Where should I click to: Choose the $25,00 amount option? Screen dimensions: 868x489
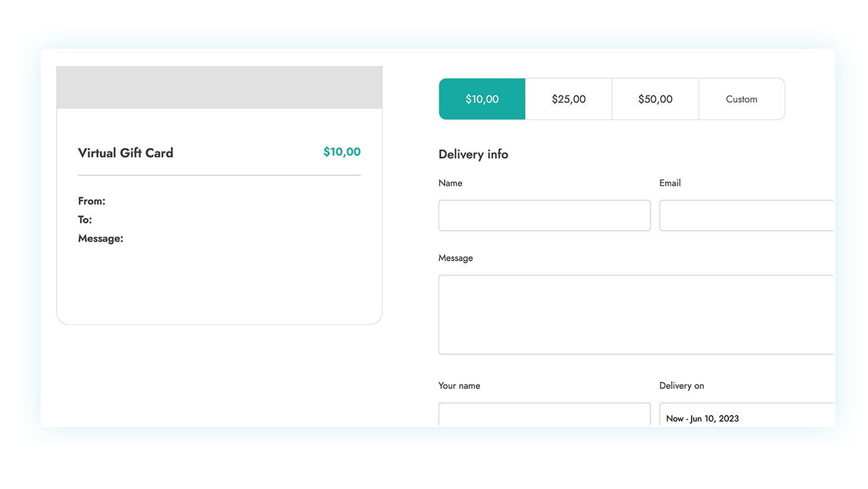click(568, 99)
